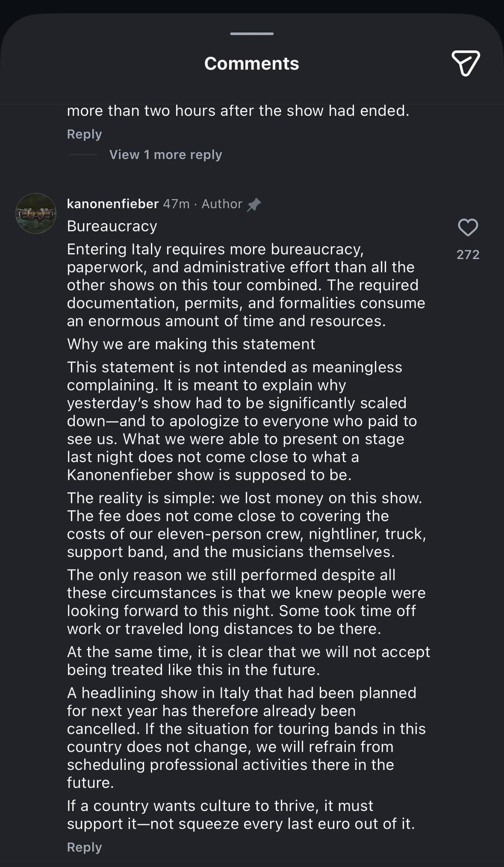The image size is (504, 867).
Task: Click the 47m timestamp
Action: tap(176, 204)
